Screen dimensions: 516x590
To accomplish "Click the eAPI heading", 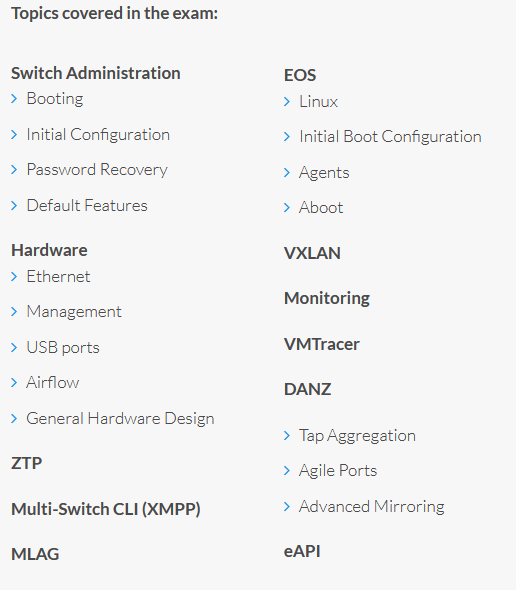I will point(302,551).
